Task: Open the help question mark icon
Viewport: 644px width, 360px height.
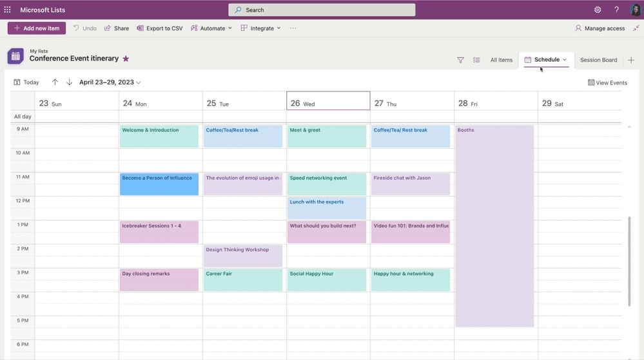Action: click(616, 10)
